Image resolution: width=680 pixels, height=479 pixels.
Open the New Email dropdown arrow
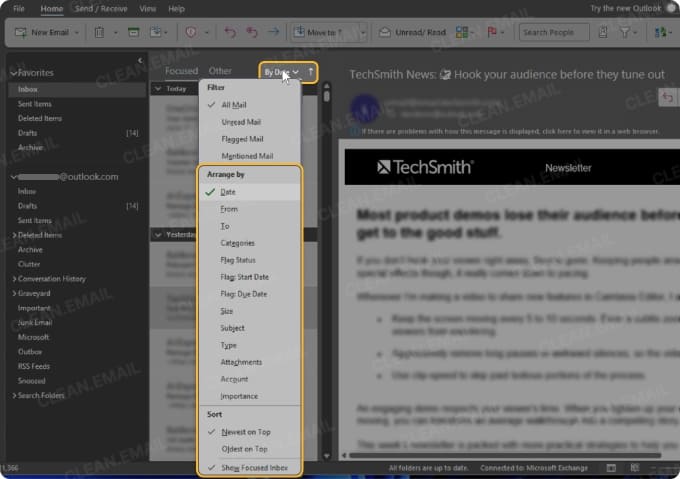[77, 33]
